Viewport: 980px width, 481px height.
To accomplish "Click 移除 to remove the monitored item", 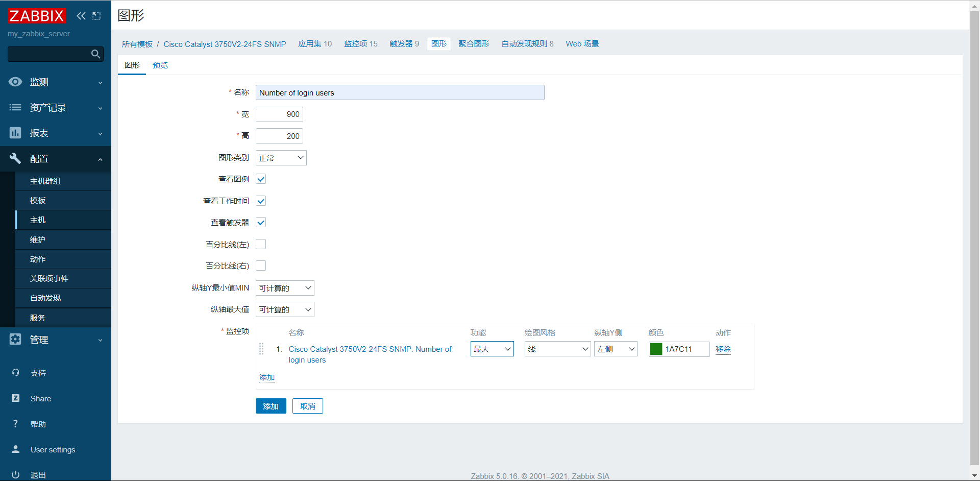I will (723, 349).
